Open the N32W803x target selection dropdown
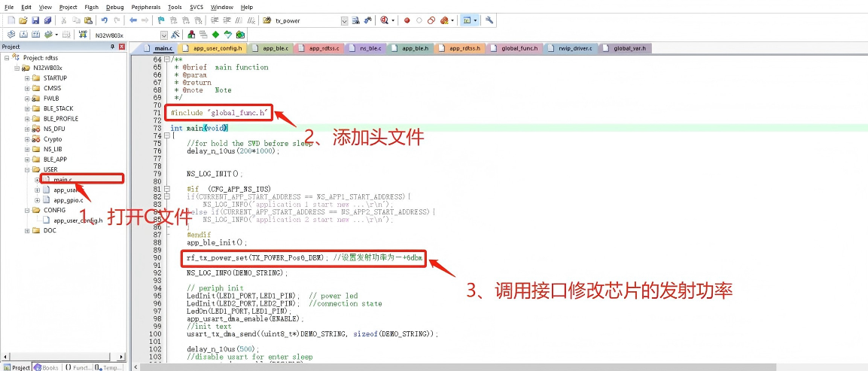The width and height of the screenshot is (868, 371). [163, 35]
